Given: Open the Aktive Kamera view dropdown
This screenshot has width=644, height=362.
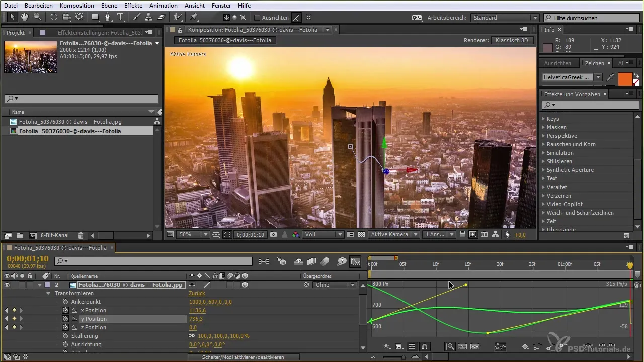Looking at the screenshot, I should point(394,235).
